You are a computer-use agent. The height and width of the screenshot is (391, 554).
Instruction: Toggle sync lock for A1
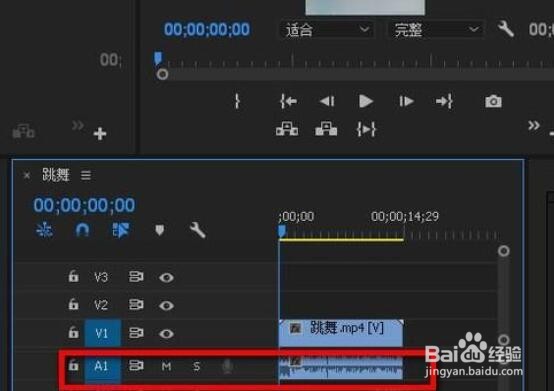click(x=136, y=366)
